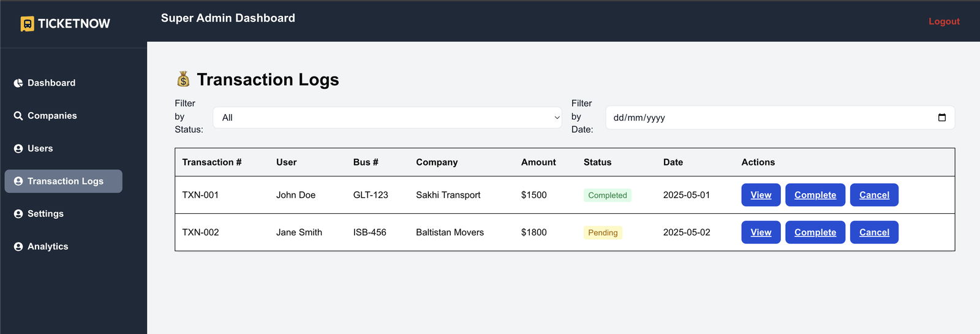Click the Baltistan Movers company cell

450,232
